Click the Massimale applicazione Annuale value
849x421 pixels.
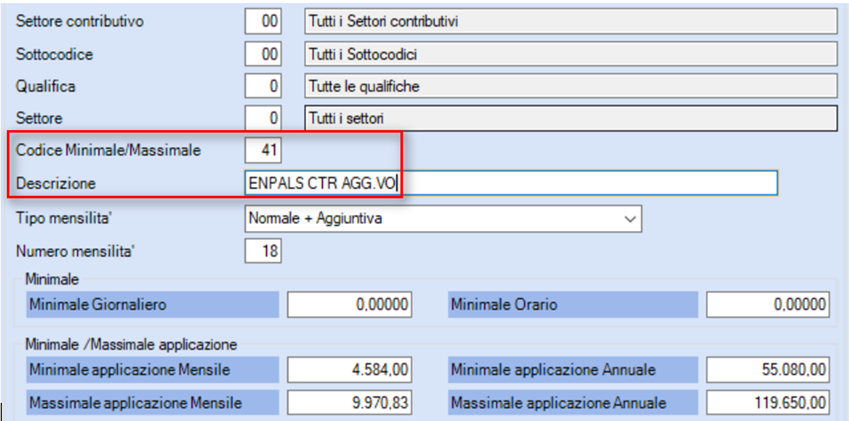coord(768,403)
